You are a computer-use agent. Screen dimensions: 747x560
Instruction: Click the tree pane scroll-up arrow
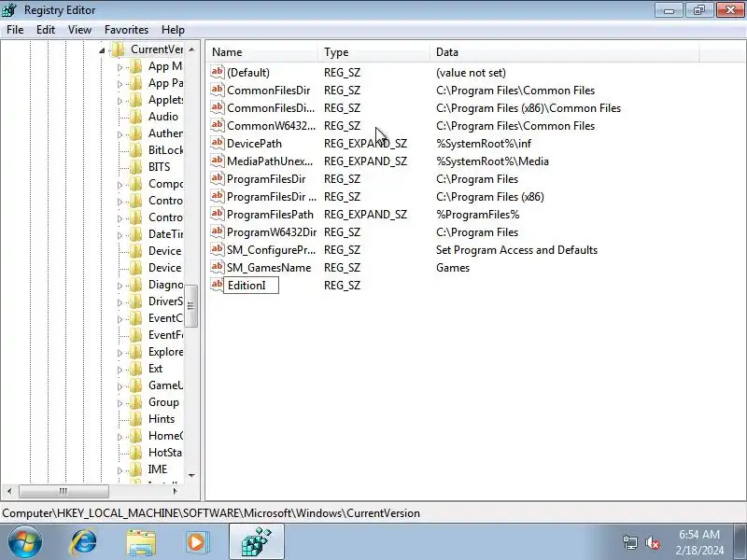(x=191, y=49)
